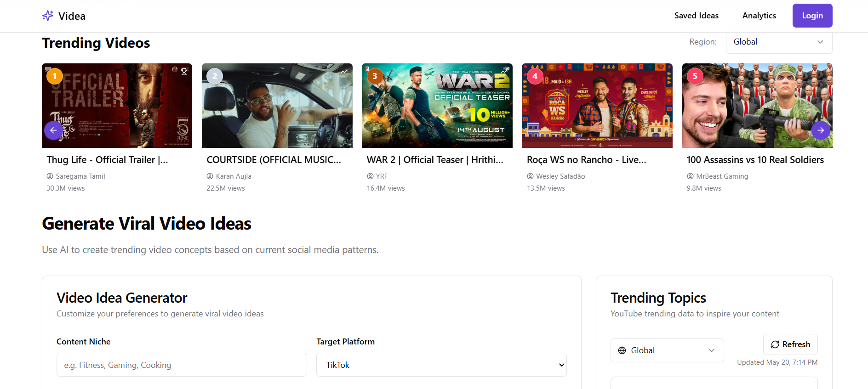
Task: Expand the Global selector in Trending Topics
Action: pyautogui.click(x=667, y=350)
